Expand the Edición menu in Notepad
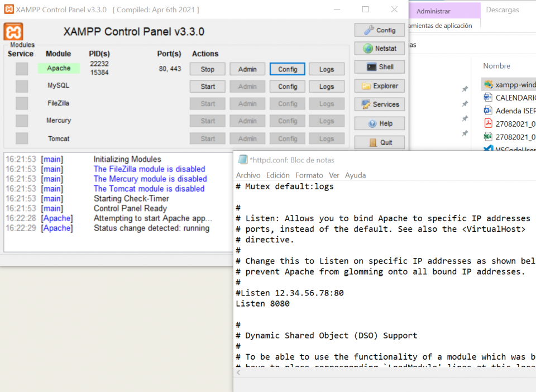This screenshot has height=392, width=536. (279, 175)
